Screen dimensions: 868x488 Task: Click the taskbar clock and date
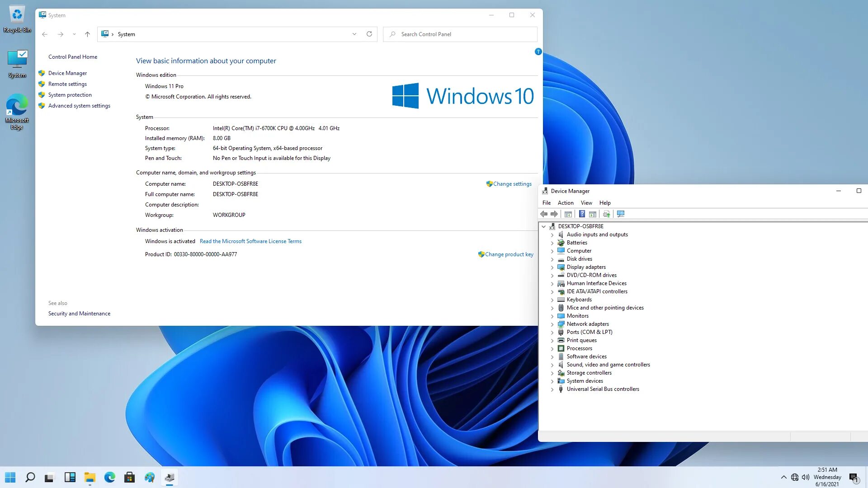827,477
